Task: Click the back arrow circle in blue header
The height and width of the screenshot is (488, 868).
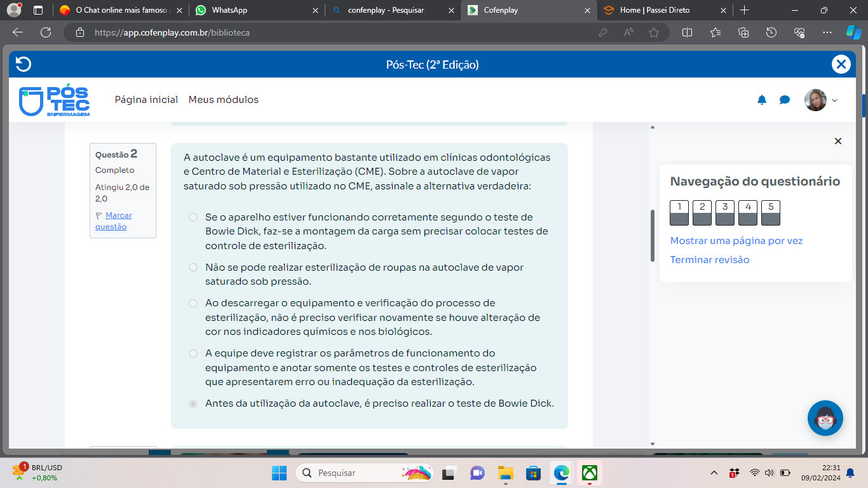Action: [x=24, y=64]
